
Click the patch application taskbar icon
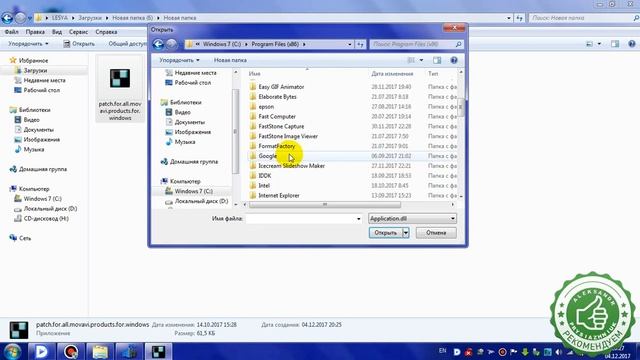[158, 351]
